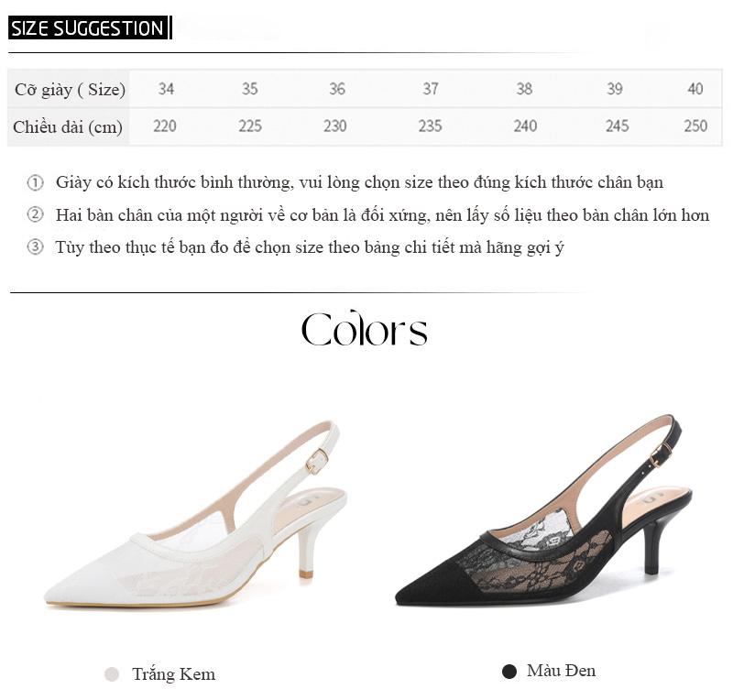Screen dimensions: 733x700
Task: Click the circled number two icon
Action: (x=35, y=214)
